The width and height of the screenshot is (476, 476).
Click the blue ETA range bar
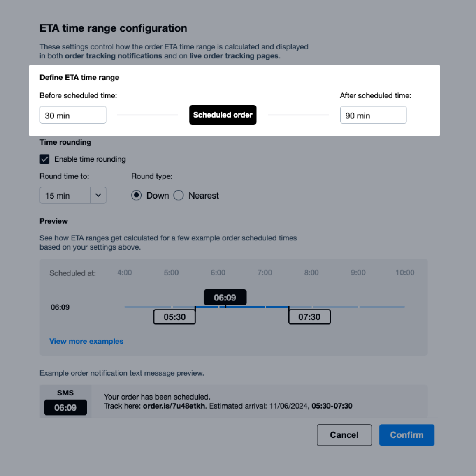(x=247, y=307)
